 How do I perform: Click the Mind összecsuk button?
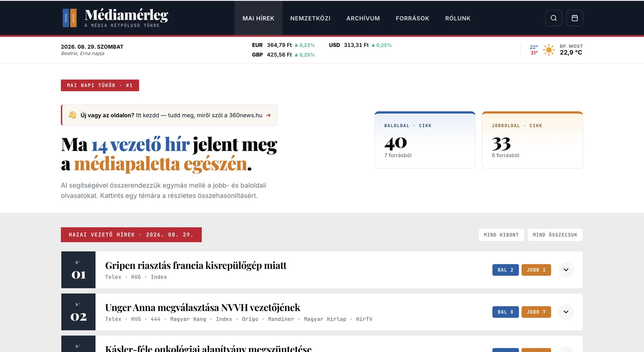(555, 235)
